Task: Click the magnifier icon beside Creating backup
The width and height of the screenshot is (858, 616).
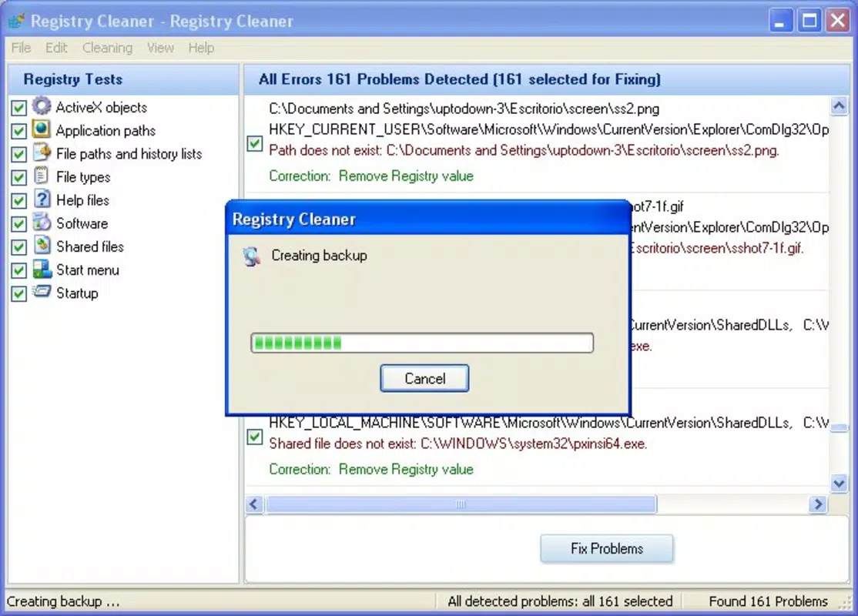Action: click(x=252, y=256)
